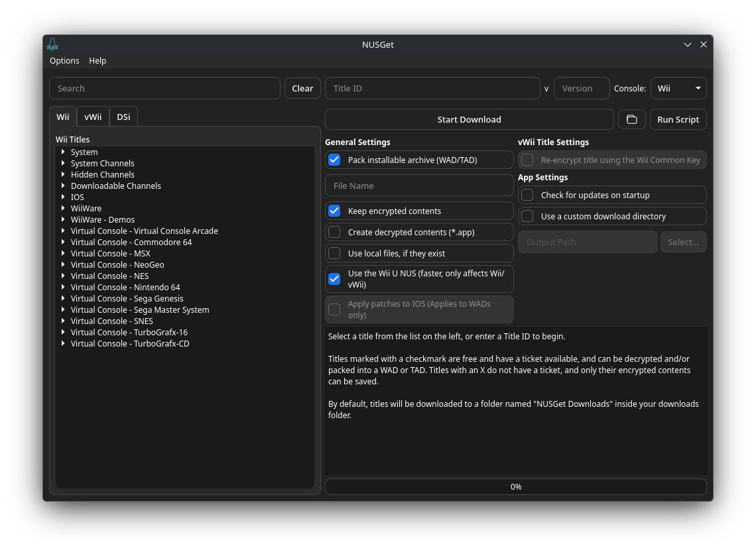Image resolution: width=756 pixels, height=552 pixels.
Task: Open the Console dropdown showing Wii
Action: 678,88
